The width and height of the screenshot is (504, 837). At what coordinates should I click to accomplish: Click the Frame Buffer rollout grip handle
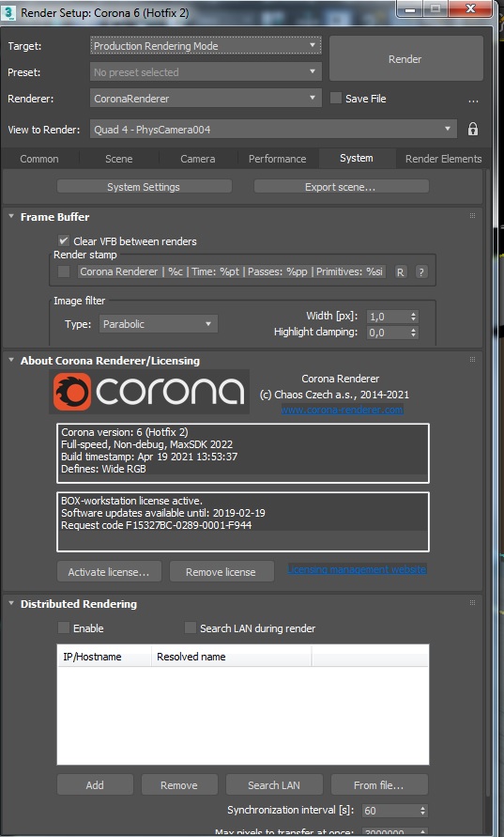472,216
